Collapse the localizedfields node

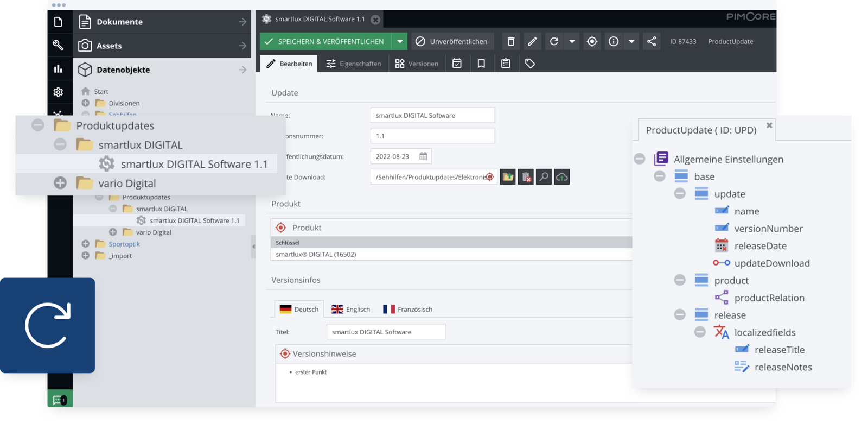tap(700, 332)
